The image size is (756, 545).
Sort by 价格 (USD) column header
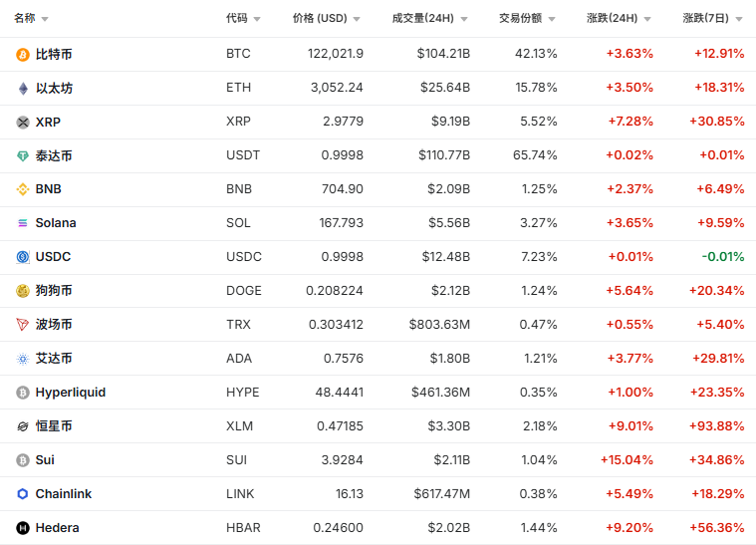pyautogui.click(x=320, y=18)
